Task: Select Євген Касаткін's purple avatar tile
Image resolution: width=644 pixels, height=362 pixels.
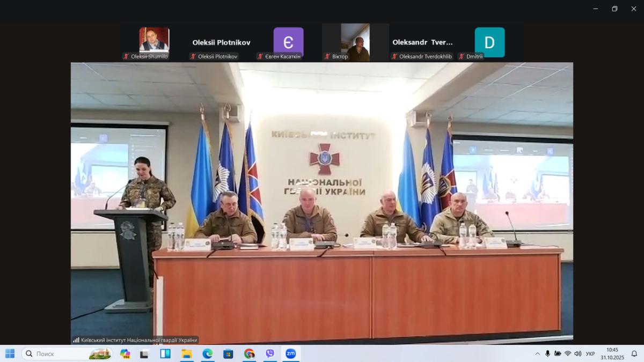Action: (288, 42)
